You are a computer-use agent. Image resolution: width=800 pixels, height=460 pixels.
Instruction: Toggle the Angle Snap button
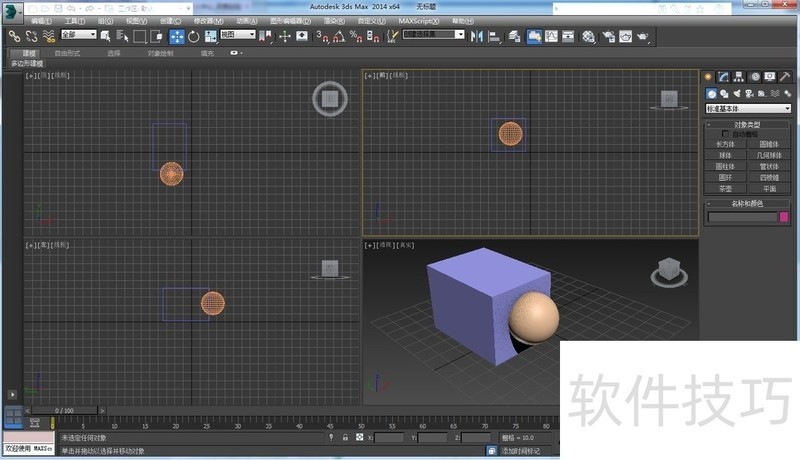pyautogui.click(x=339, y=35)
